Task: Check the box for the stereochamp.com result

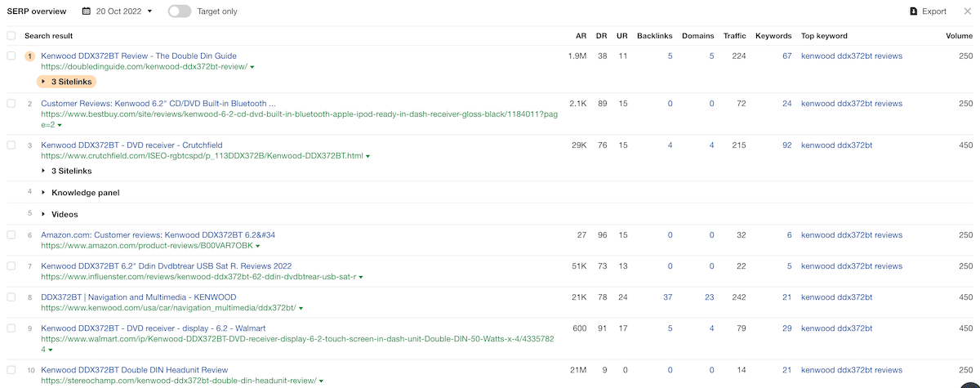Action: (11, 370)
